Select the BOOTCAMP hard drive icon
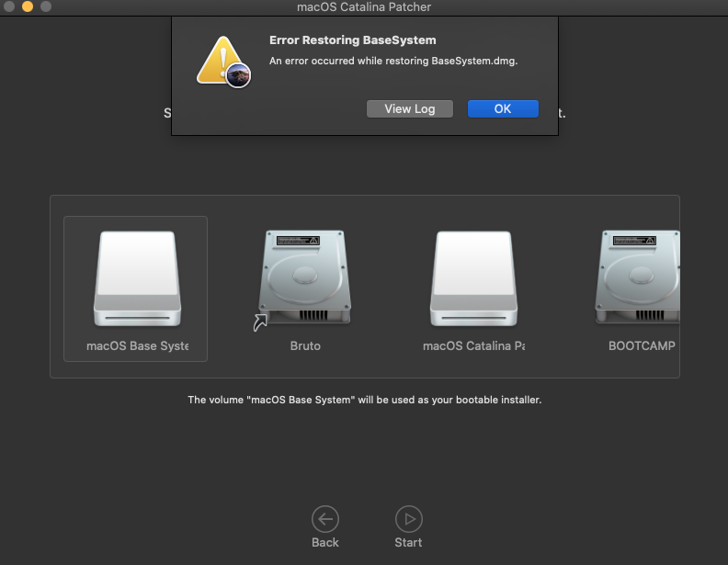 click(x=638, y=277)
